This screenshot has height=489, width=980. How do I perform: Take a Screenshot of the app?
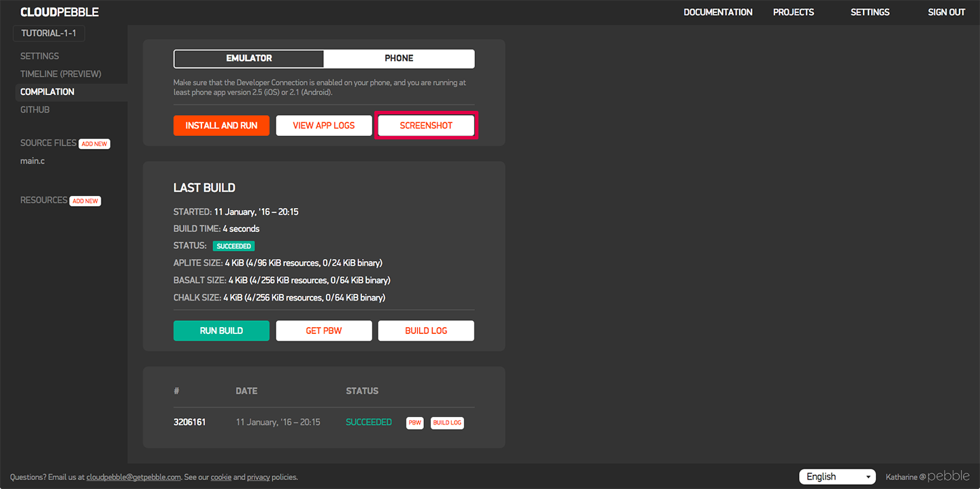pyautogui.click(x=426, y=126)
